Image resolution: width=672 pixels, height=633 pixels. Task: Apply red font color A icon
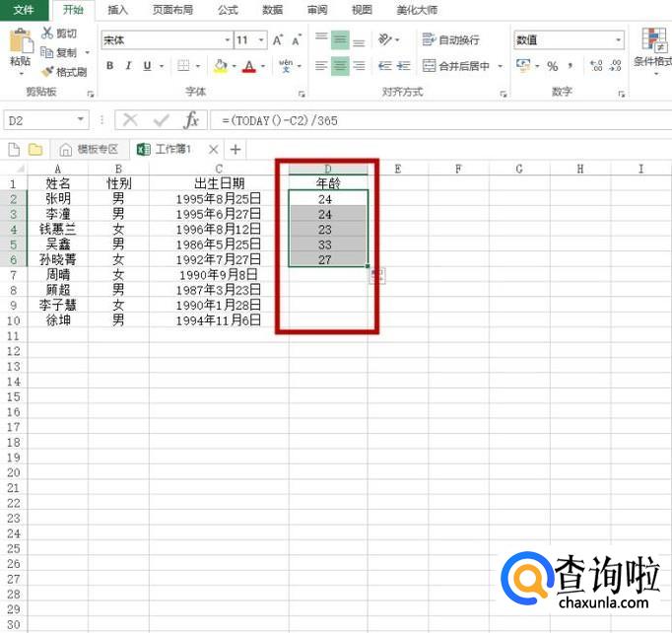(249, 66)
